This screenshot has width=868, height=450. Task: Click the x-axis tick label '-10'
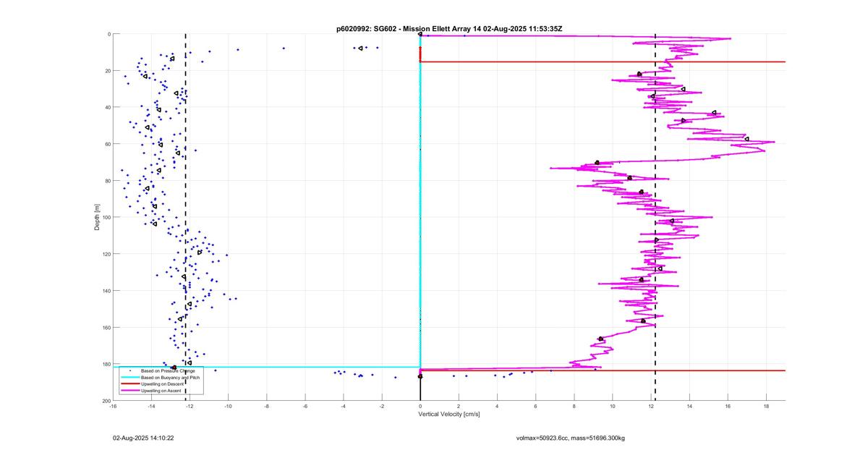[x=228, y=406]
